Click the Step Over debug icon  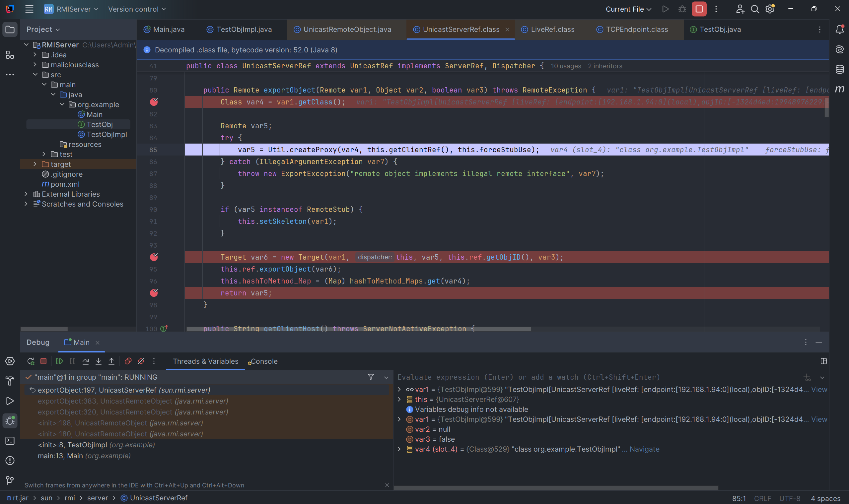[x=86, y=361]
